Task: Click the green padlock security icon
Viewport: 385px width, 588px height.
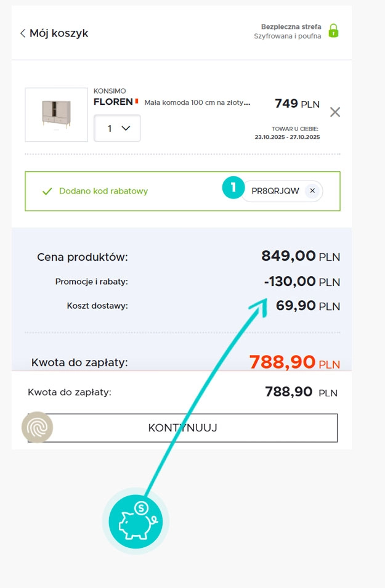Action: click(x=333, y=31)
